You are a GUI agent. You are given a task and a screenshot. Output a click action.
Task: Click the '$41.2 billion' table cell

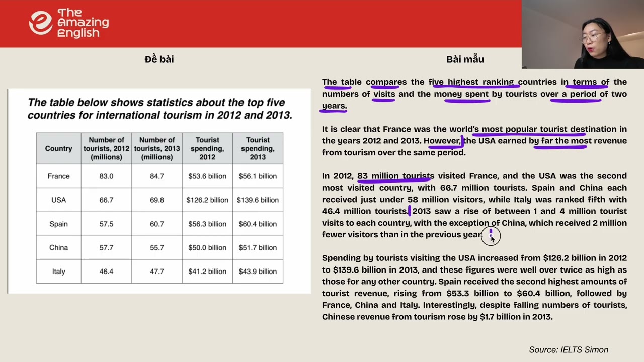[207, 271]
